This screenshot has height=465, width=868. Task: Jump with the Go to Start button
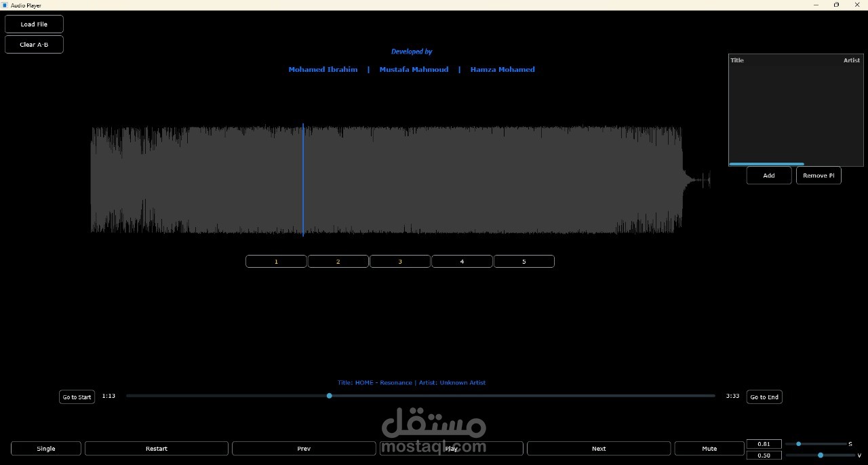[x=77, y=397]
